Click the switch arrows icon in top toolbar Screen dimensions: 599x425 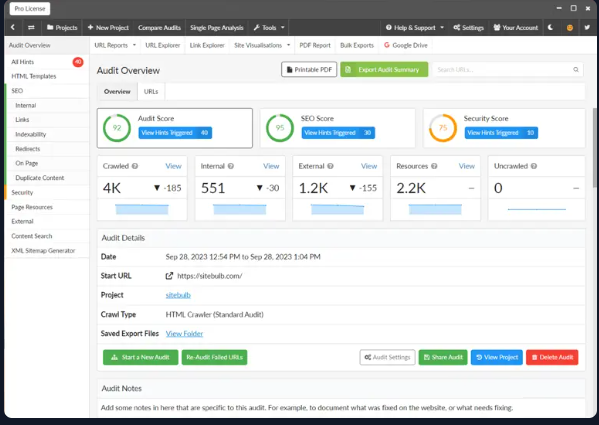tap(31, 27)
